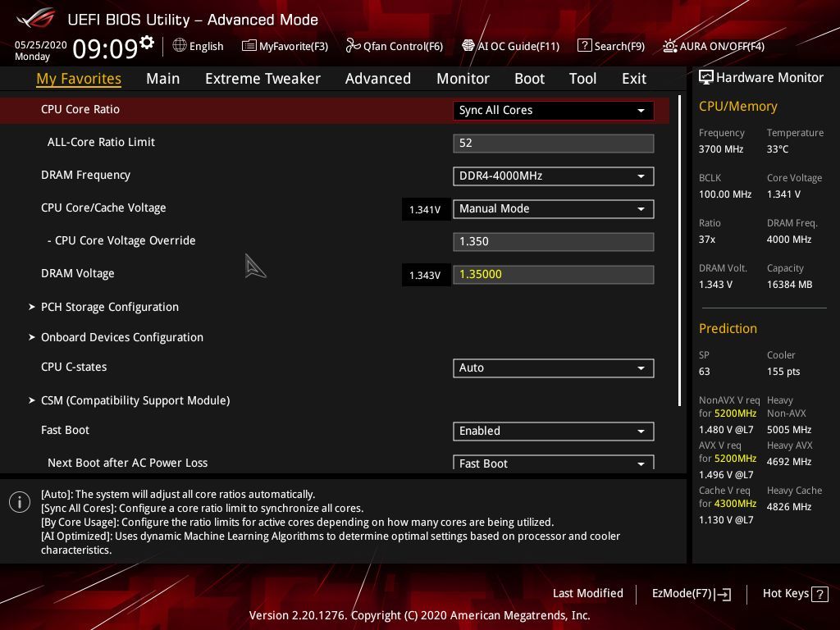Screen dimensions: 840x630
Task: Open the Exit tab
Action: coord(634,79)
